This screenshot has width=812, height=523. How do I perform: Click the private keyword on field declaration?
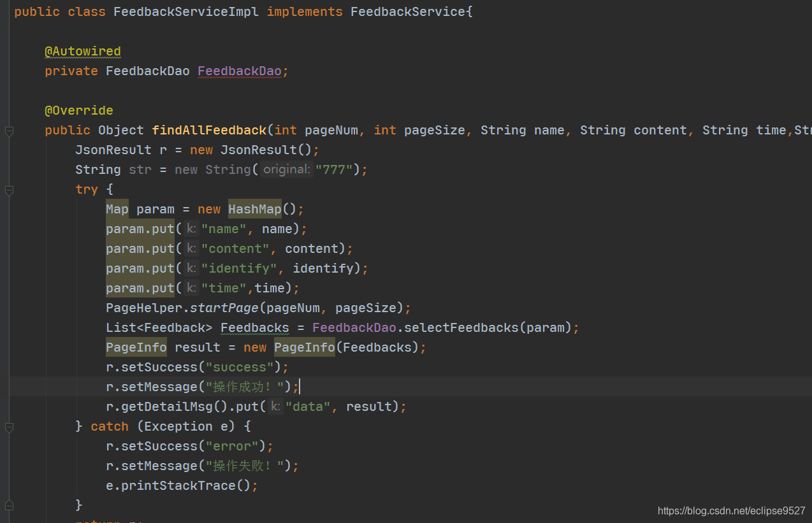coord(71,71)
